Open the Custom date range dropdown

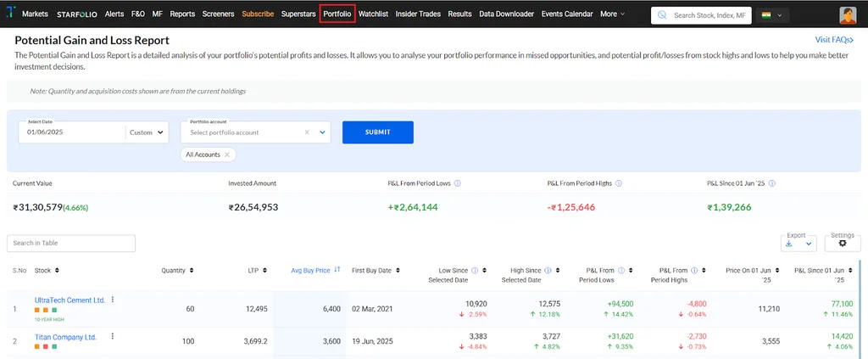(x=147, y=133)
